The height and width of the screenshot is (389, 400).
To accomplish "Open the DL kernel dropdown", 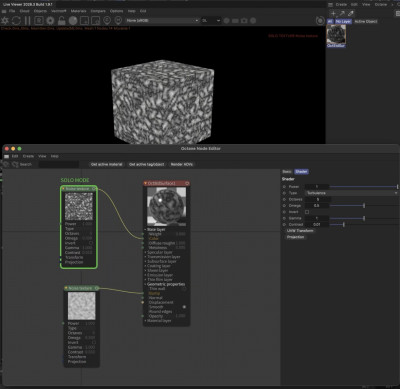I will pos(211,21).
